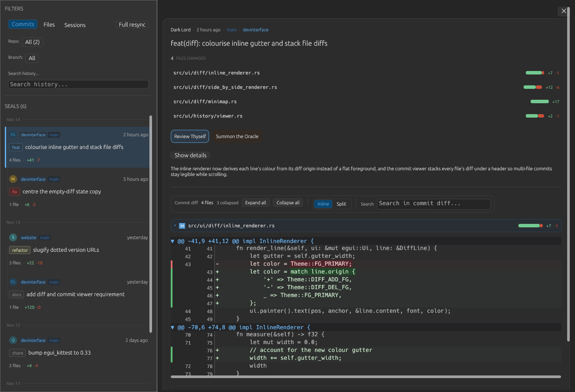The image size is (575, 392).
Task: Collapse the @@ -70,6 +74,8 hunk
Action: pyautogui.click(x=172, y=327)
